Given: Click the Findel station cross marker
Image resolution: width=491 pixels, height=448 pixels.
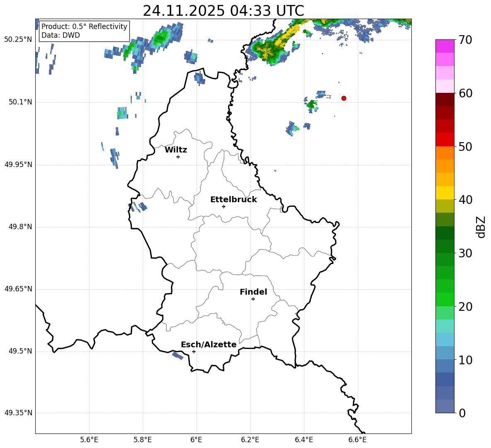Looking at the screenshot, I should tap(253, 299).
